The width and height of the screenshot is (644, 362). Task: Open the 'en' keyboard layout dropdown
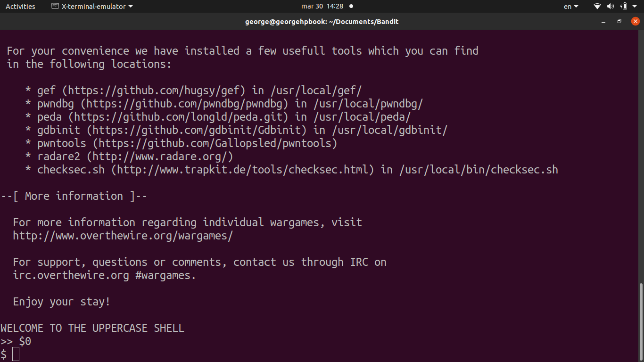coord(571,7)
